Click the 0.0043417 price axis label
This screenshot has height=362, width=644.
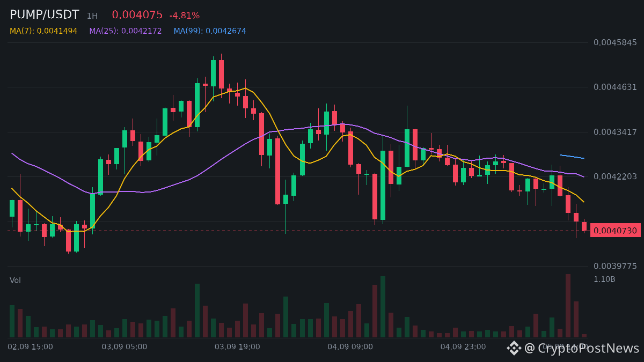[x=615, y=132]
